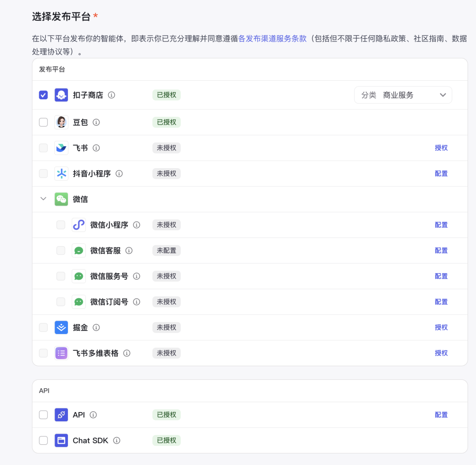Open info tooltip next to 掘金

coord(96,327)
